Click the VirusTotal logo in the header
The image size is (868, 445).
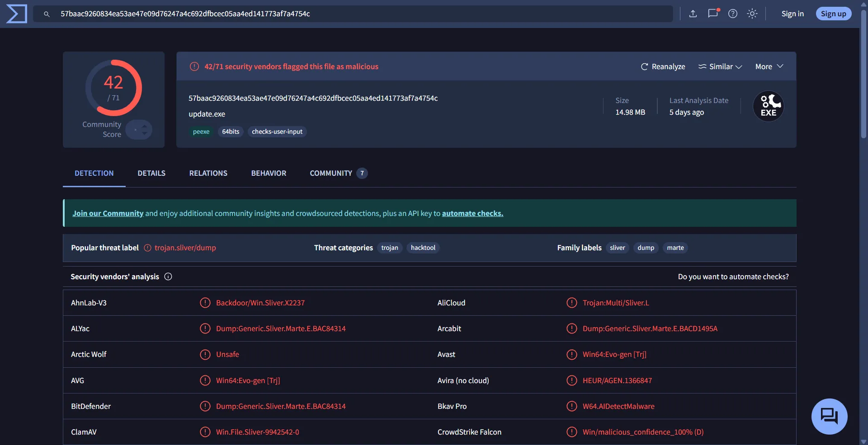coord(17,14)
